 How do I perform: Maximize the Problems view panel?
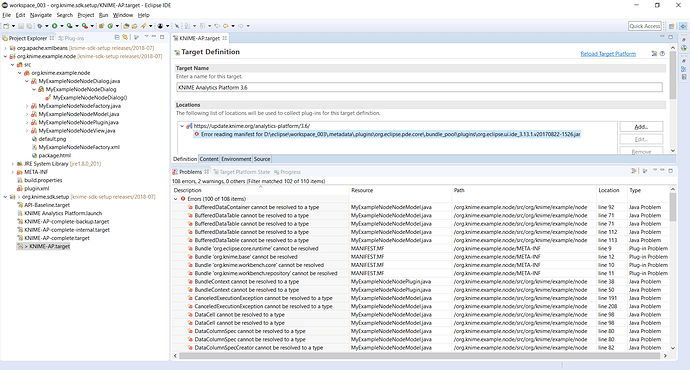pyautogui.click(x=671, y=170)
